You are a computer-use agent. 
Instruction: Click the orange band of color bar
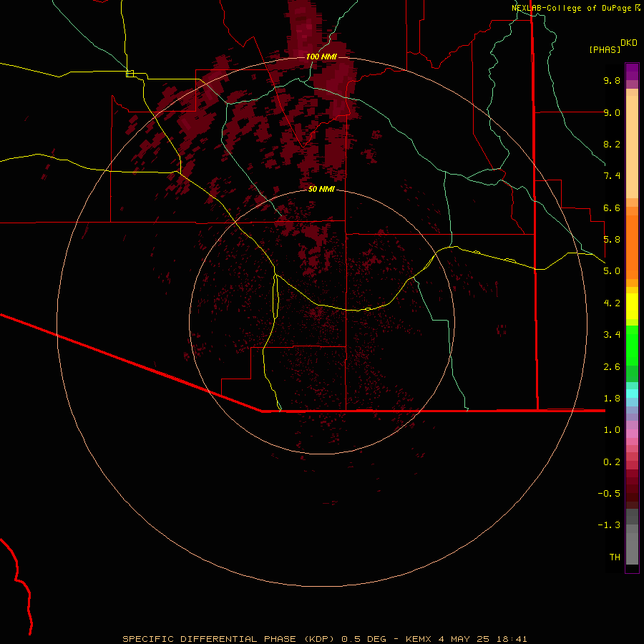pyautogui.click(x=632, y=247)
